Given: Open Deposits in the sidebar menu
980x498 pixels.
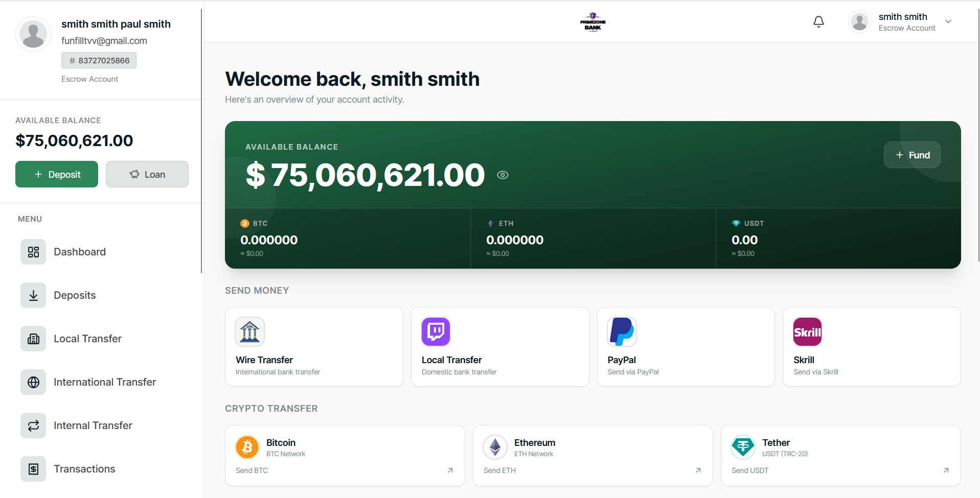Looking at the screenshot, I should 75,295.
